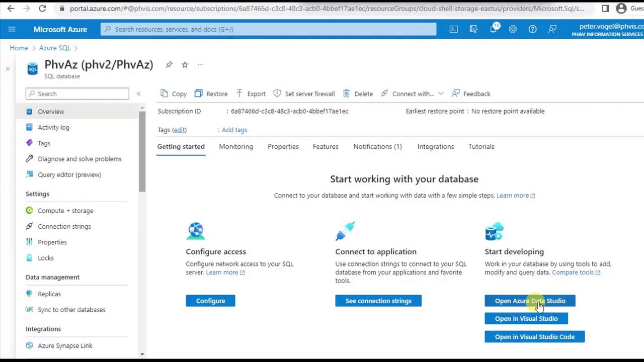Switch to the Properties tab

283,146
